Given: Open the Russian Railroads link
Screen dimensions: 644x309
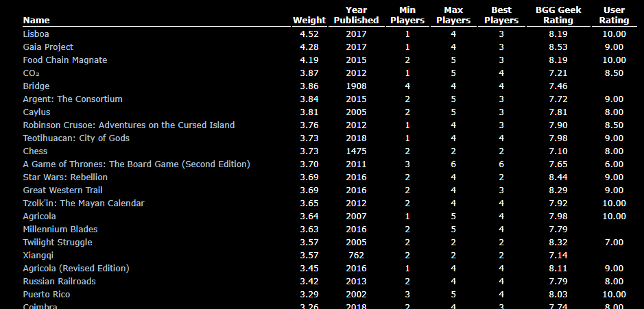Looking at the screenshot, I should coord(59,282).
